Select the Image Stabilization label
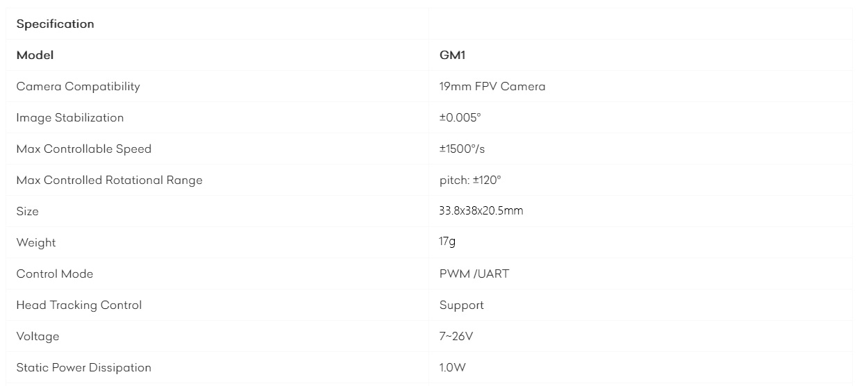This screenshot has width=868, height=386. (70, 117)
